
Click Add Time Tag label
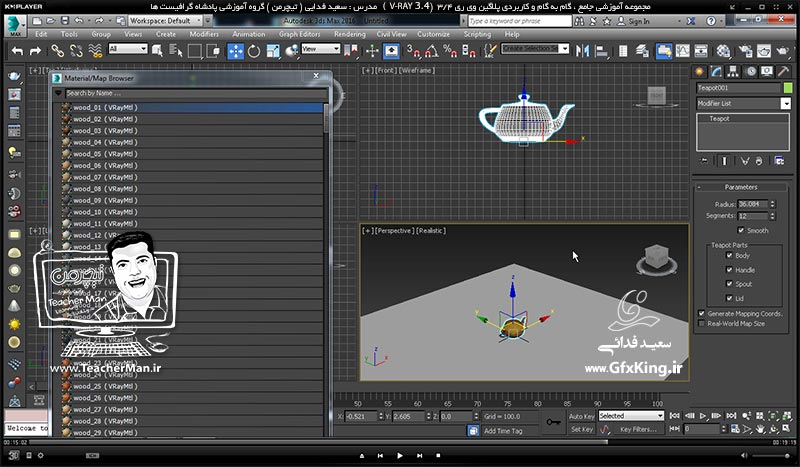pos(503,431)
